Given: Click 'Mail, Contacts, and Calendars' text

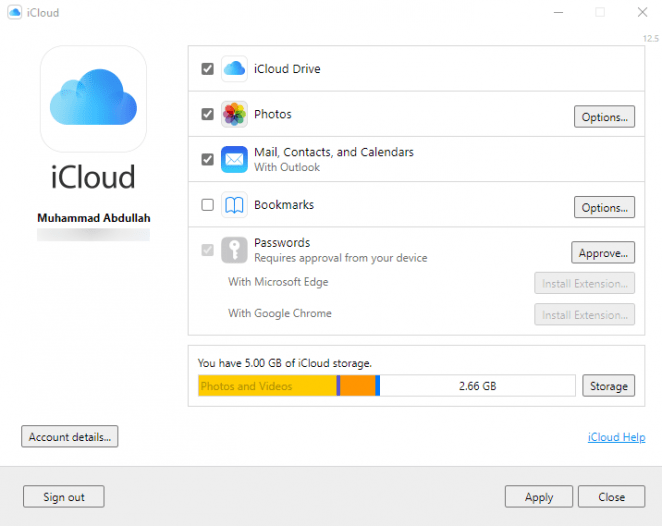Looking at the screenshot, I should click(x=334, y=152).
